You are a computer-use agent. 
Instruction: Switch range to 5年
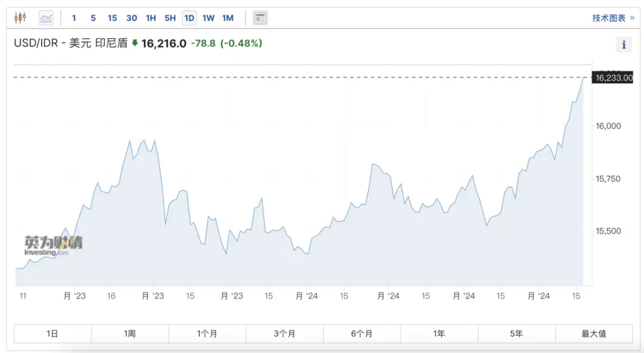coord(516,334)
